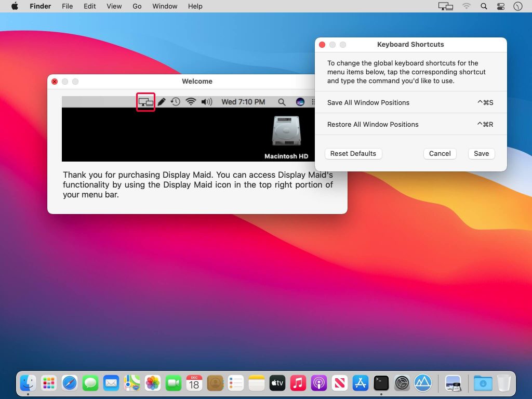Open the Wi-Fi status menu
Viewport: 532px width, 399px height.
click(466, 6)
